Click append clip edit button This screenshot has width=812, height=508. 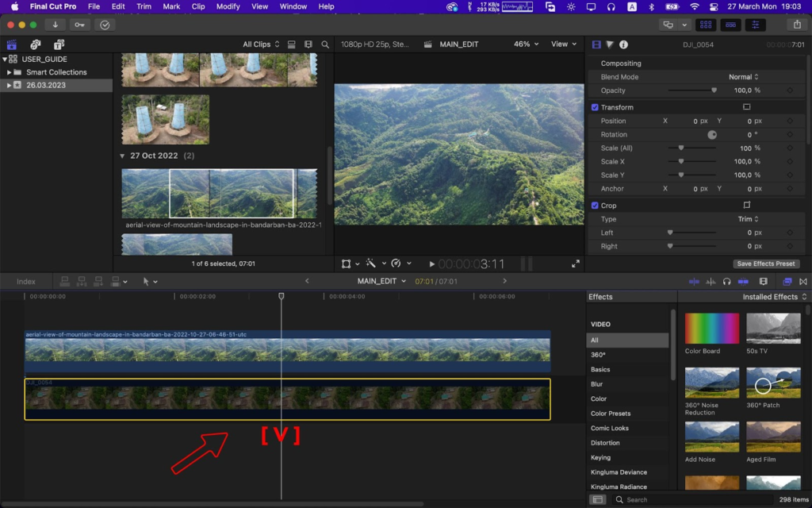[x=98, y=282]
